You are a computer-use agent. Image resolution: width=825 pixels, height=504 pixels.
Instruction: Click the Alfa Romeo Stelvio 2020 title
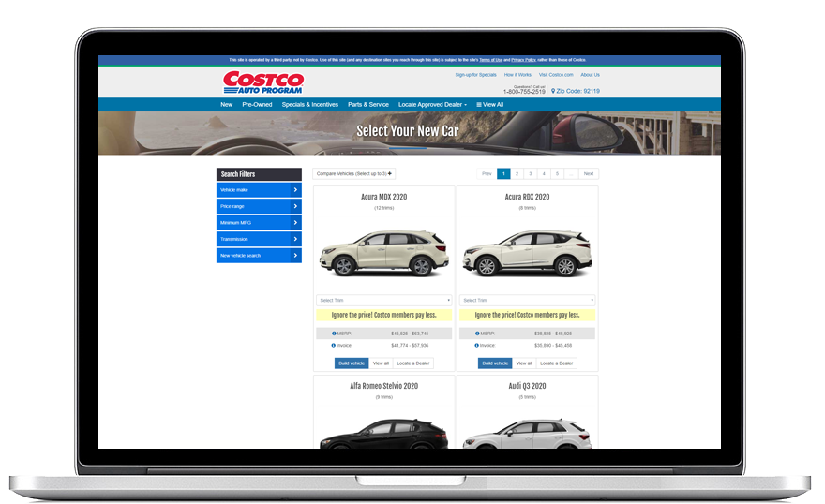(384, 386)
